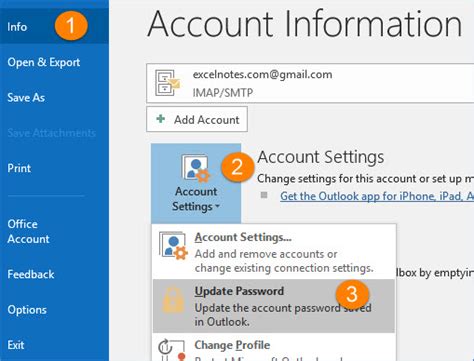The width and height of the screenshot is (474, 361).
Task: Click the Add Account button
Action: 197,119
